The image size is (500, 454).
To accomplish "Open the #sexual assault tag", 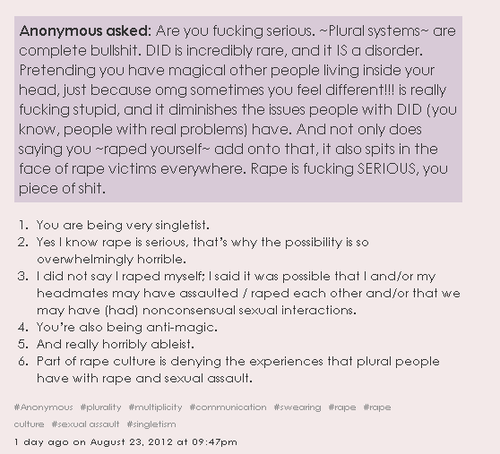I will pos(85,424).
